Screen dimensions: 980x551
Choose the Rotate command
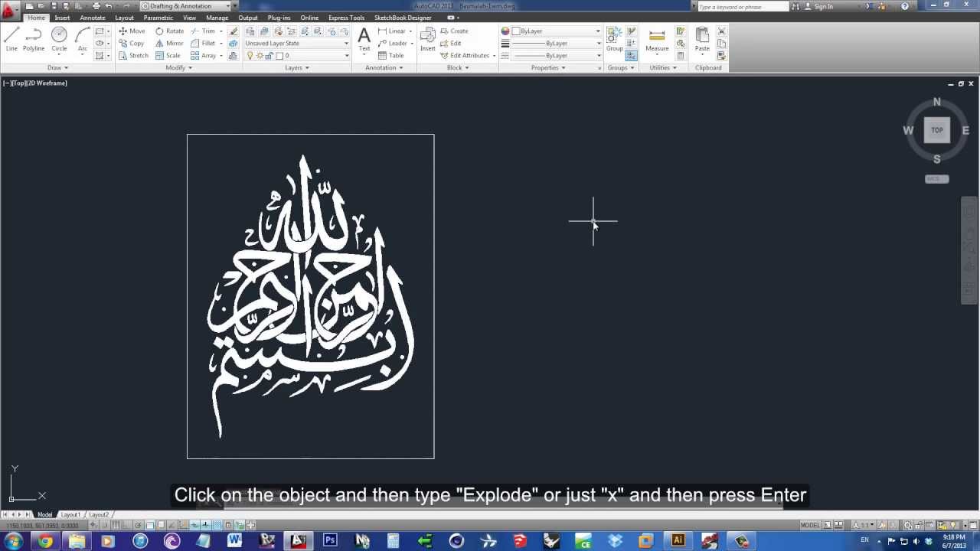[170, 31]
